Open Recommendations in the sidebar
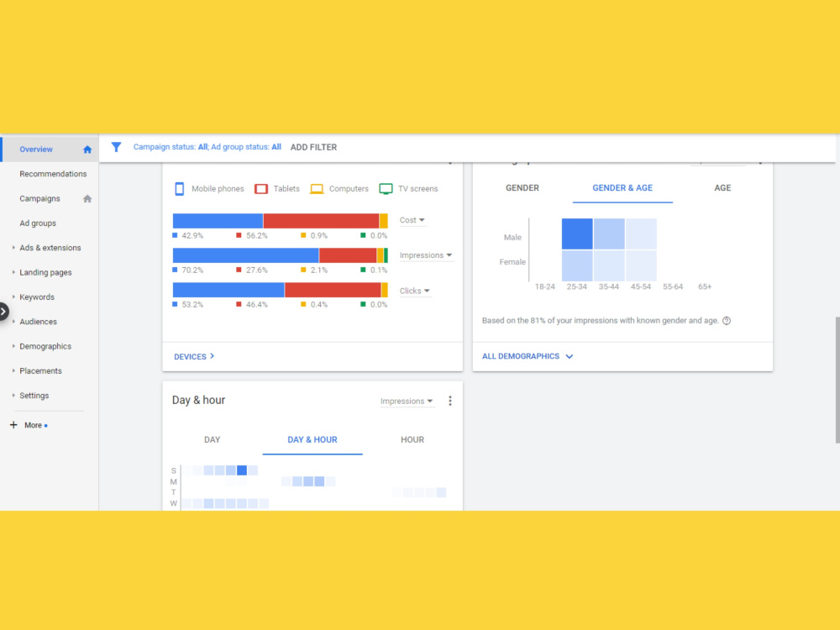The width and height of the screenshot is (840, 630). click(53, 174)
